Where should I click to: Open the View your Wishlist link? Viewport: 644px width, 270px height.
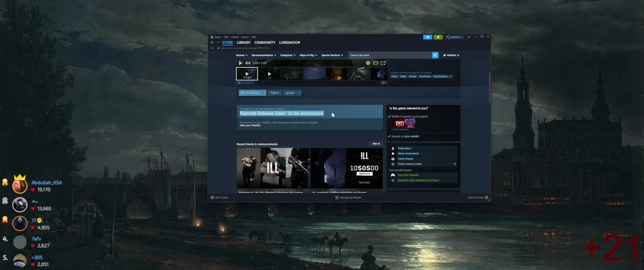[x=250, y=126]
